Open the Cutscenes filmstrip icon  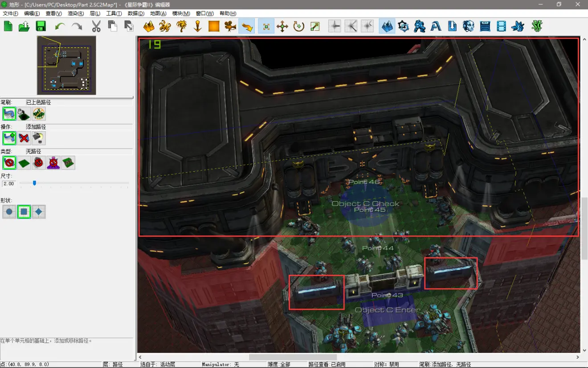[x=502, y=26]
